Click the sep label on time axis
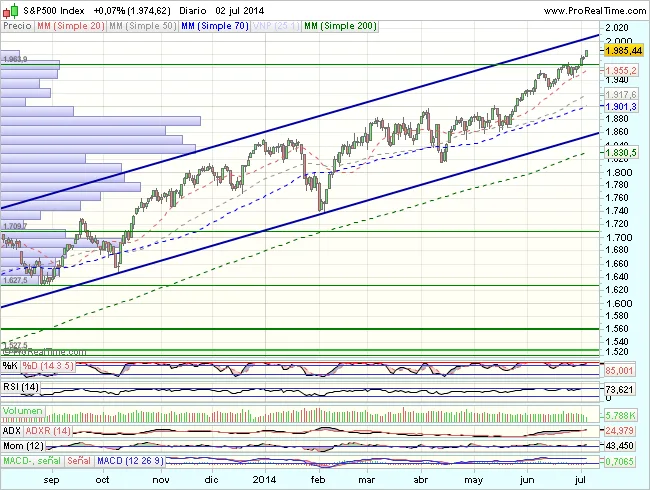The image size is (650, 490). [x=51, y=480]
